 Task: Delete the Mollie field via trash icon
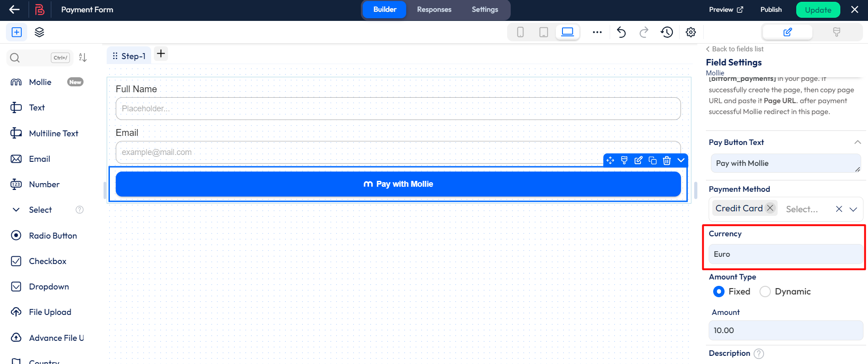coord(666,160)
